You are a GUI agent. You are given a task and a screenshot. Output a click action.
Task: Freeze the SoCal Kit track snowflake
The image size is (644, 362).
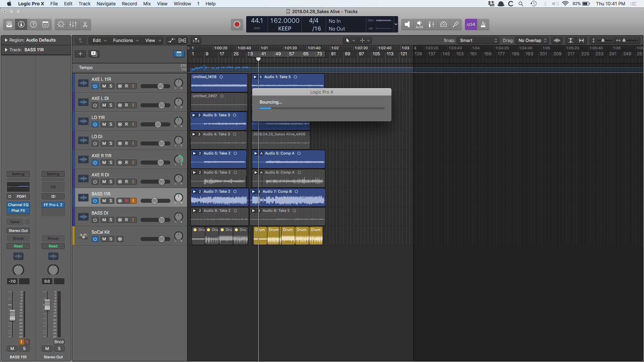point(120,239)
